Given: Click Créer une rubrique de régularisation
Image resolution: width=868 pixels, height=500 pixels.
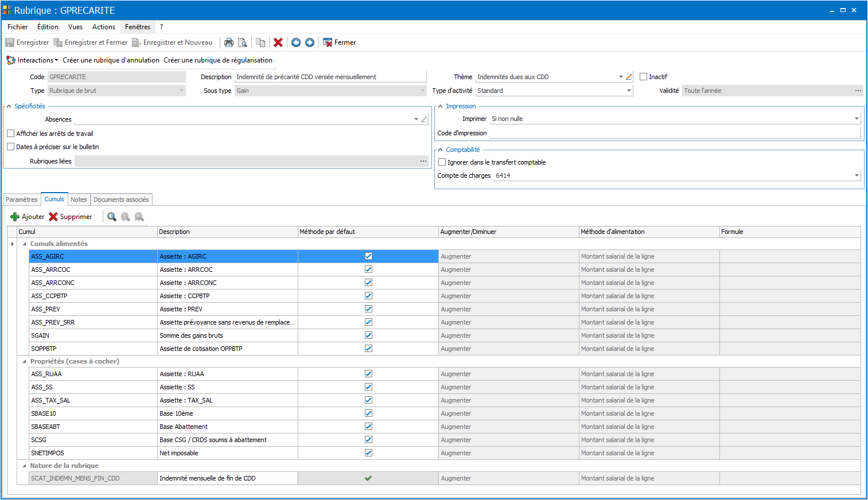Looking at the screenshot, I should tap(218, 60).
